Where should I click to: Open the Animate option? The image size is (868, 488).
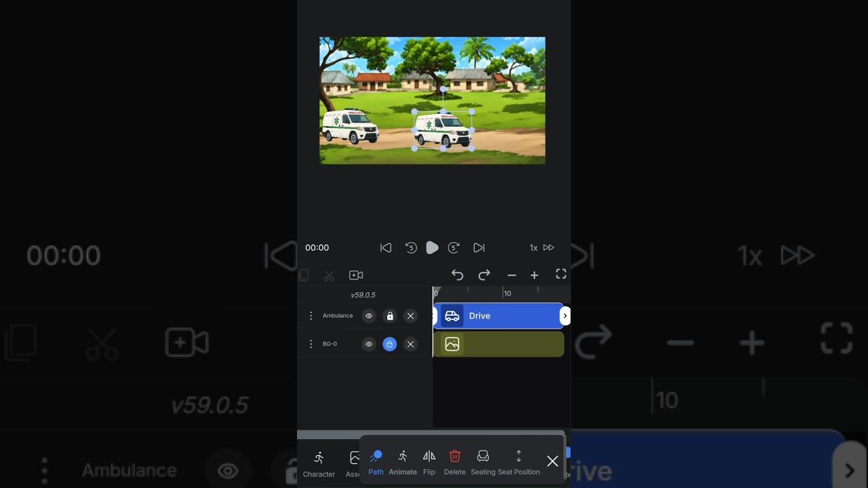point(403,462)
